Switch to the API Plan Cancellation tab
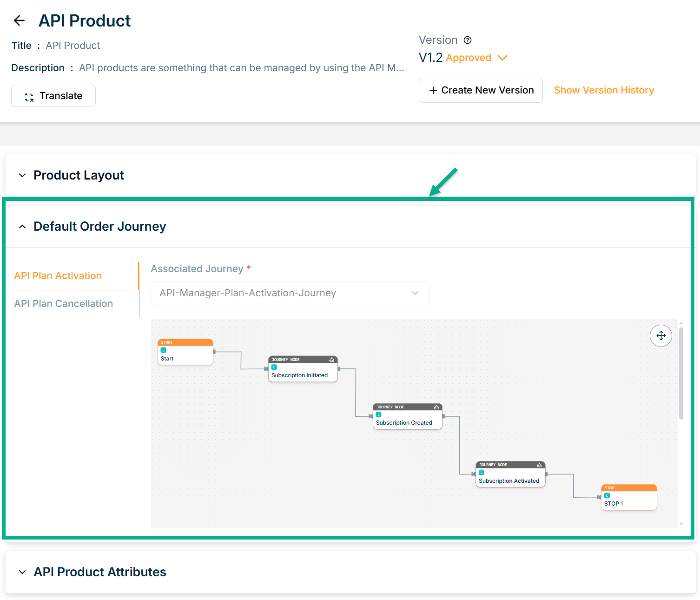 [64, 304]
